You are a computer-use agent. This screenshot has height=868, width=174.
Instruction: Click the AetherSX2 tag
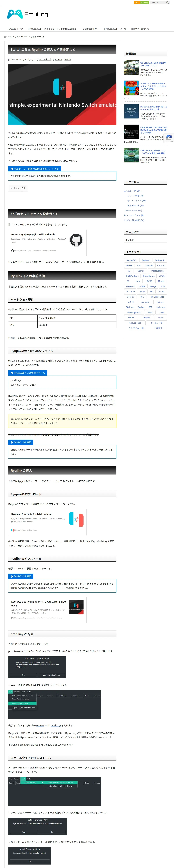(131, 260)
